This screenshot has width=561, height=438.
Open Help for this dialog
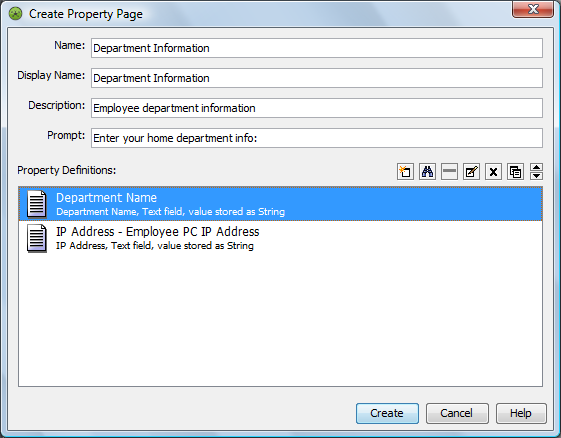point(521,413)
